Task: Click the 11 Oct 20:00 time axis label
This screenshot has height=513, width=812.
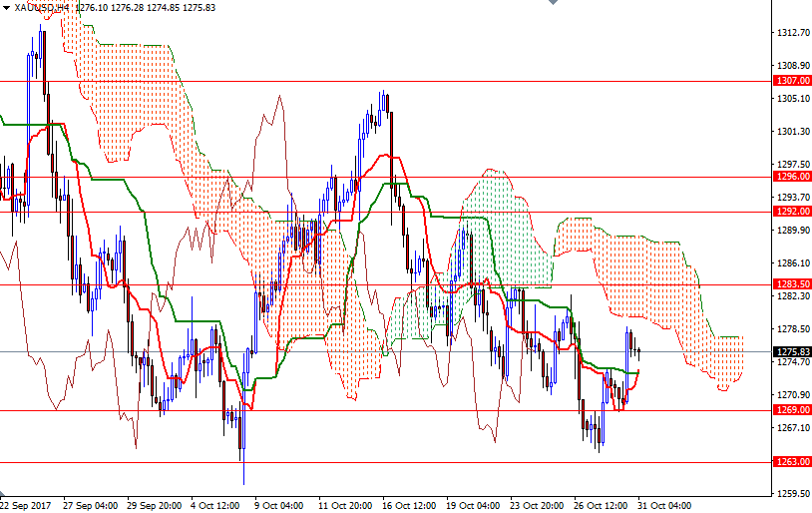Action: 345,505
